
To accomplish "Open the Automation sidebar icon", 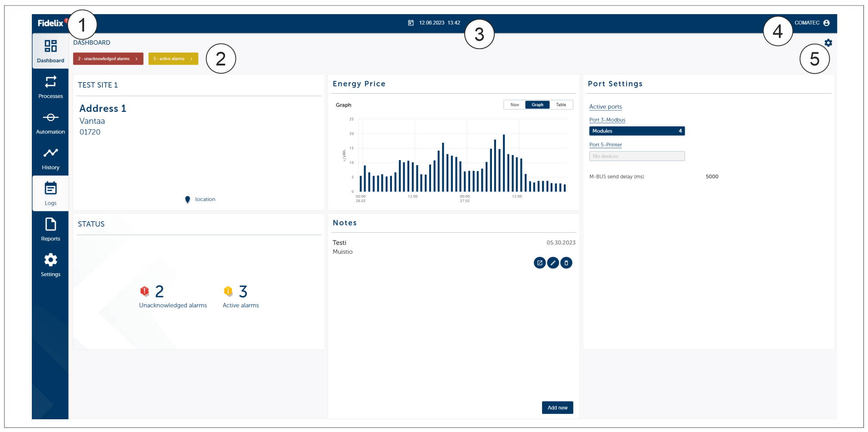I will (50, 117).
